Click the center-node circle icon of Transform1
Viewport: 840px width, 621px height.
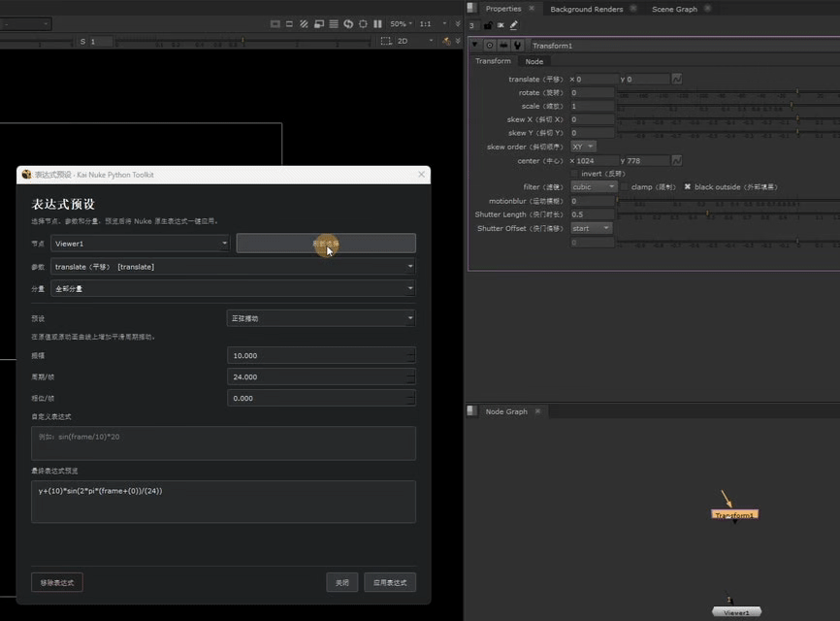pyautogui.click(x=489, y=46)
